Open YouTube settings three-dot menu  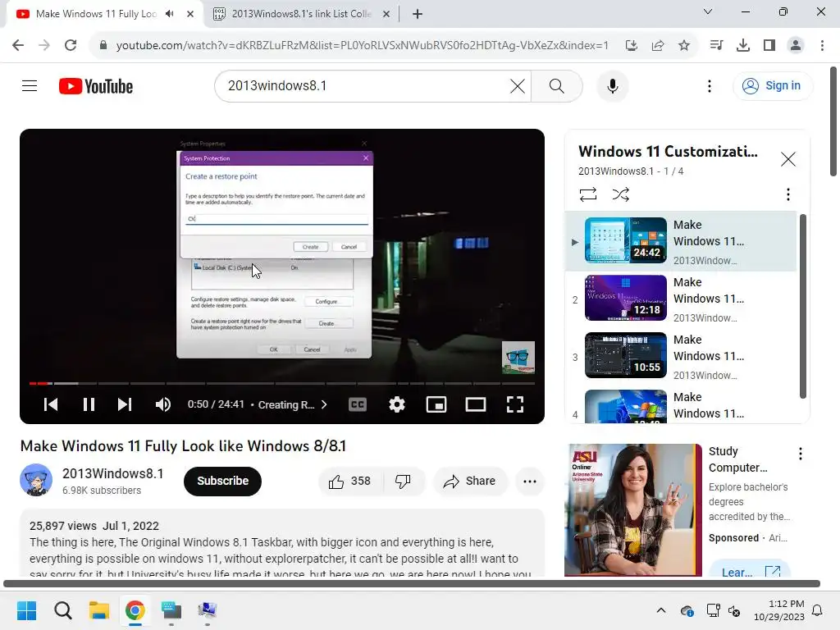click(x=710, y=85)
